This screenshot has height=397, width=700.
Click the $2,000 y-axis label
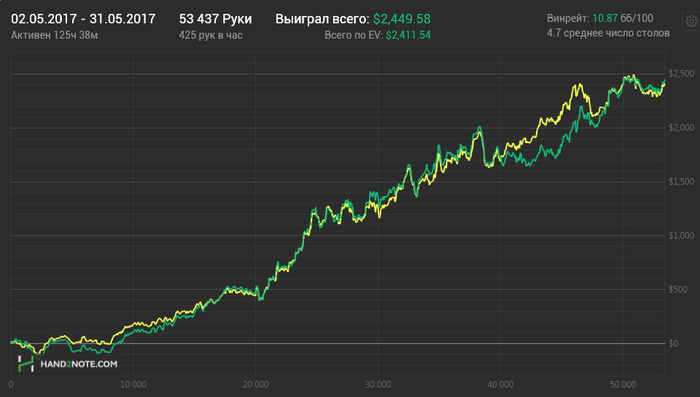[681, 128]
